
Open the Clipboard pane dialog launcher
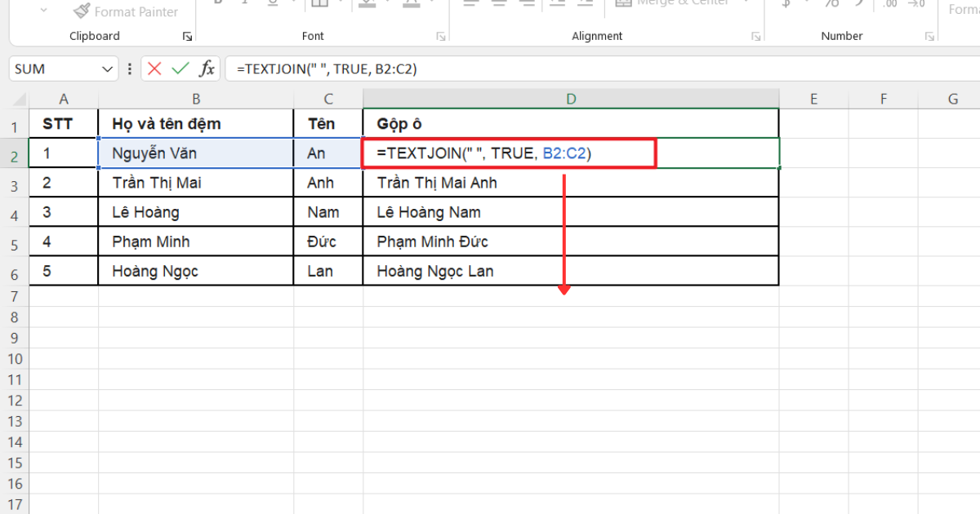[x=188, y=37]
